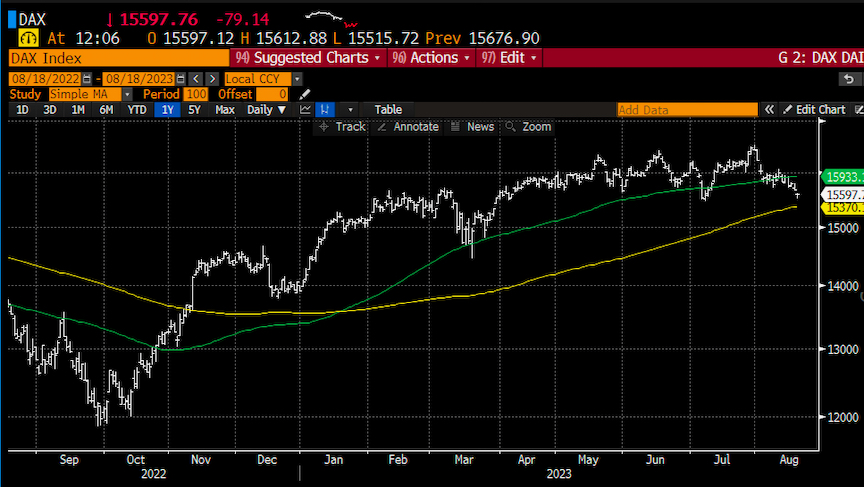
Task: Click the DAX ticker name in header
Action: click(x=32, y=20)
